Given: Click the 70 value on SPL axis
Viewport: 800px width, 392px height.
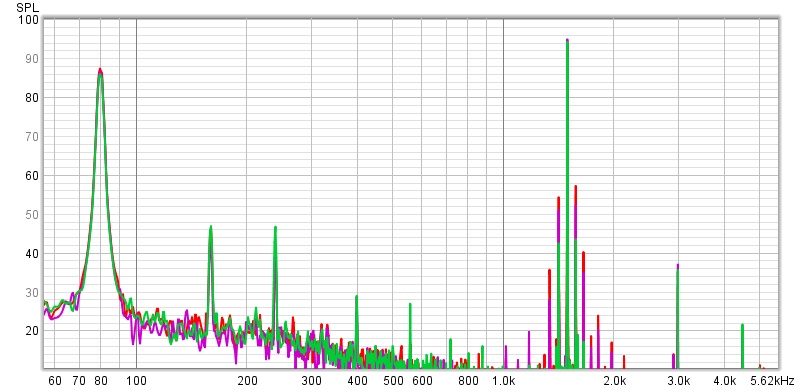Looking at the screenshot, I should (32, 137).
